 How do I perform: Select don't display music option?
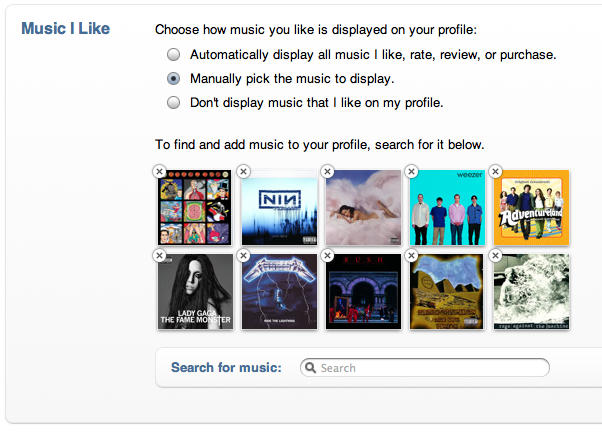(x=174, y=102)
